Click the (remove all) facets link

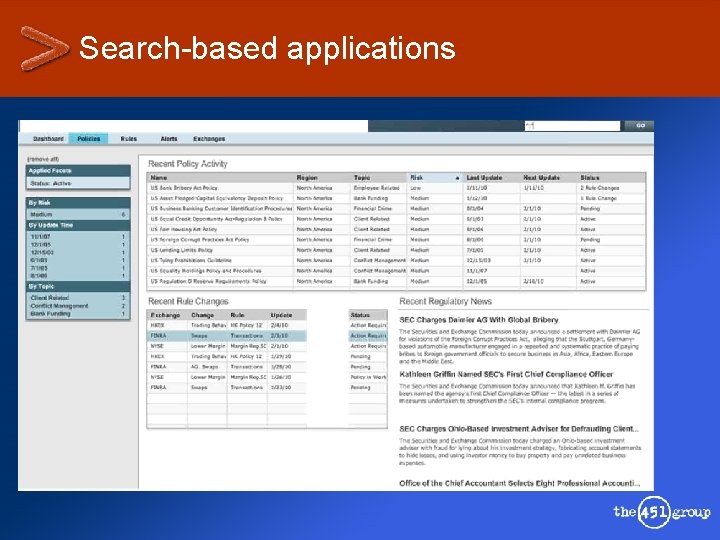coord(43,159)
